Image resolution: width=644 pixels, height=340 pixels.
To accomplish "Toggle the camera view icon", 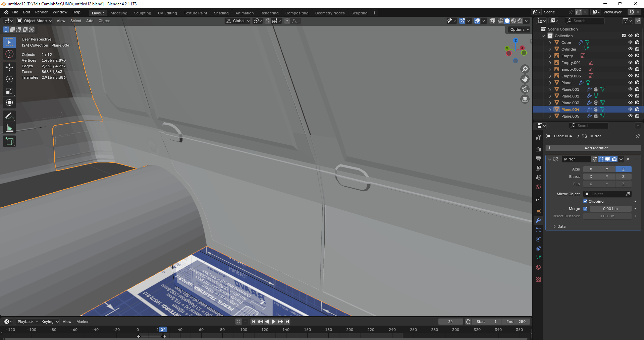I will (525, 89).
